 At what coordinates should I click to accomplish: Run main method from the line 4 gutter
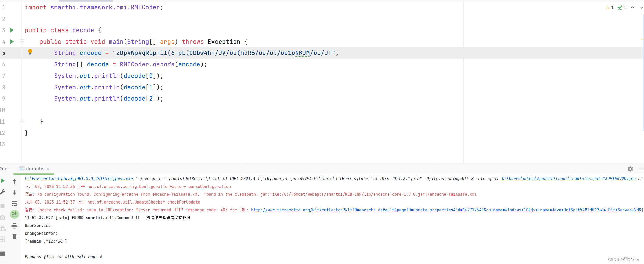[x=12, y=42]
